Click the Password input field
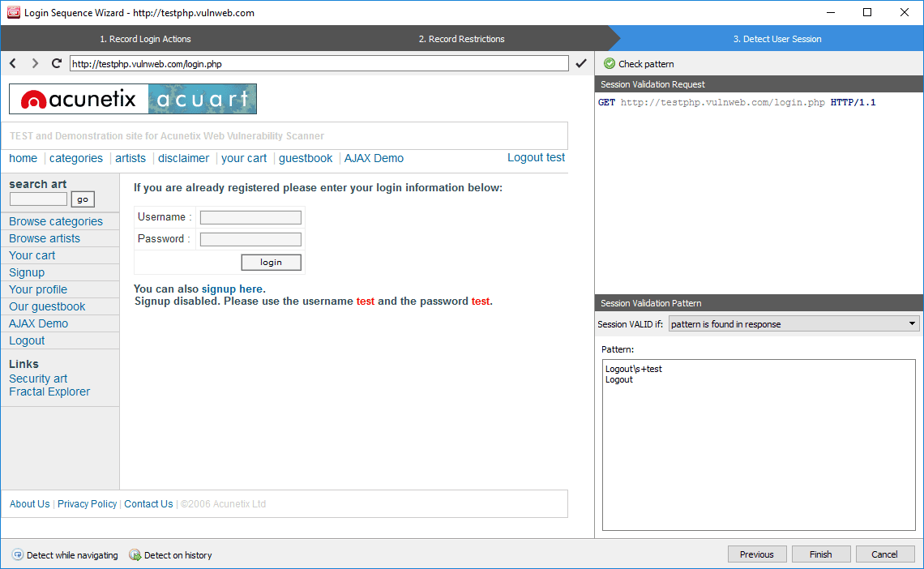This screenshot has height=569, width=924. coord(250,239)
